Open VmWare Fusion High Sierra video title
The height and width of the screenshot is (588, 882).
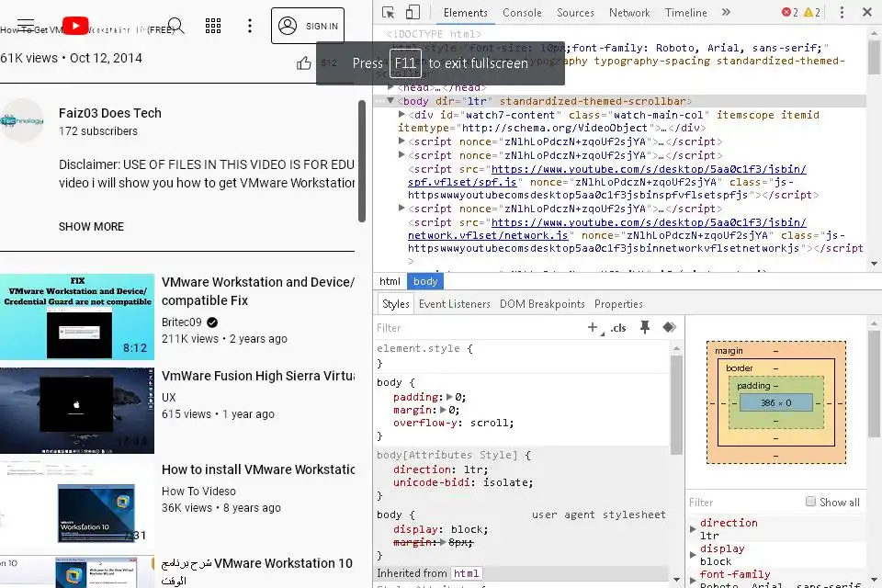click(x=257, y=376)
